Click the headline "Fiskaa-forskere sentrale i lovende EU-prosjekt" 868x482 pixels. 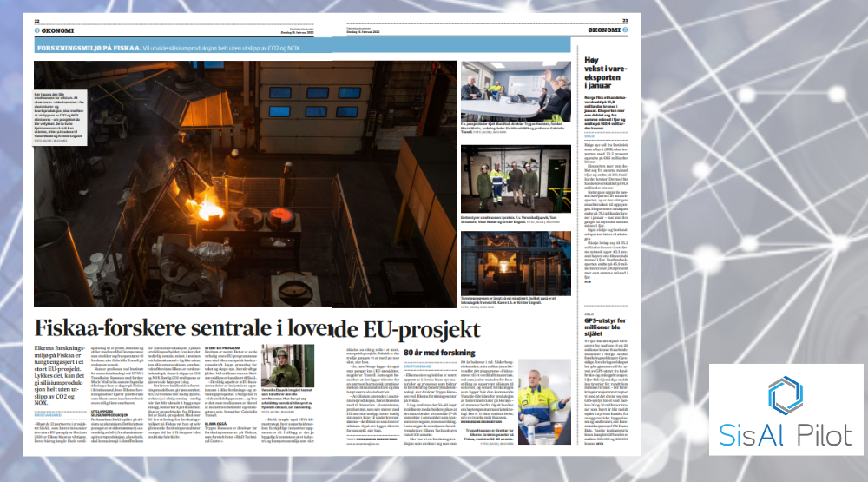(258, 328)
